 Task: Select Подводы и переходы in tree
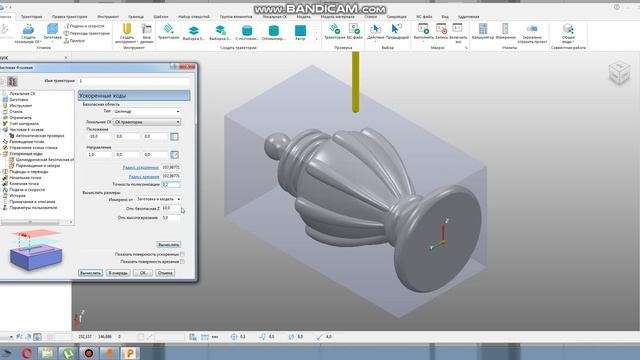coord(29,171)
